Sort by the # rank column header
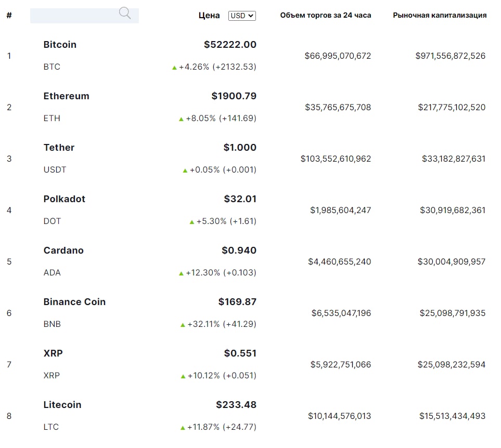Screen dimensions: 501x448 coord(9,15)
